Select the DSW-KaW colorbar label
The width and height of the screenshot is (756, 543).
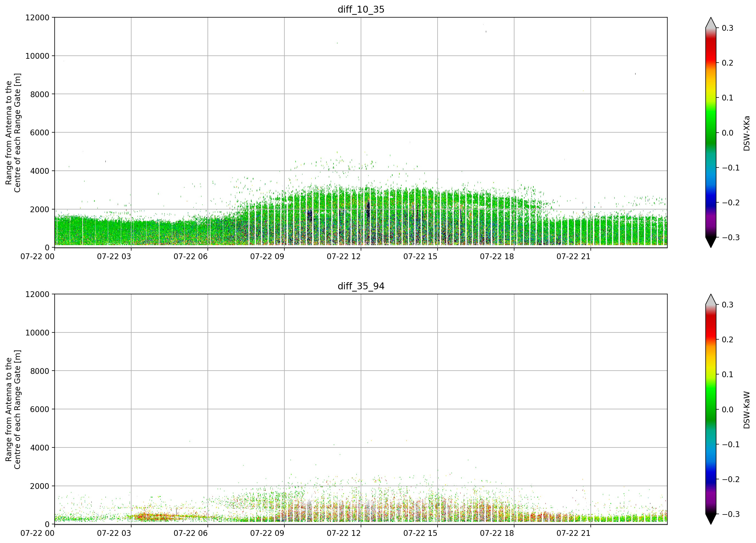(747, 410)
